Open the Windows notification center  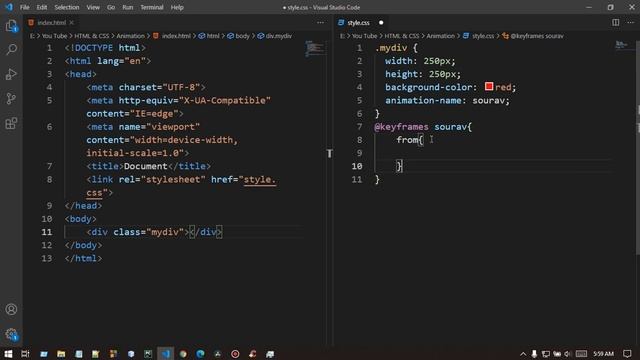click(x=627, y=354)
